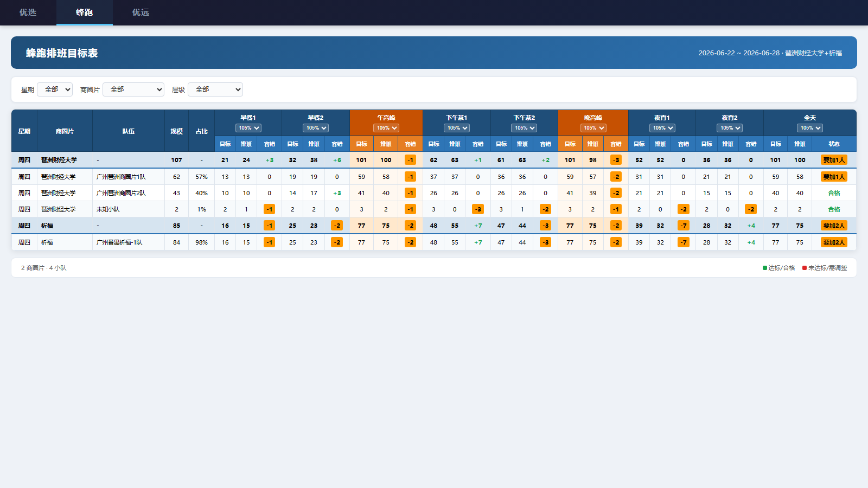Click the 98% share cell
This screenshot has width=868, height=488.
(202, 242)
